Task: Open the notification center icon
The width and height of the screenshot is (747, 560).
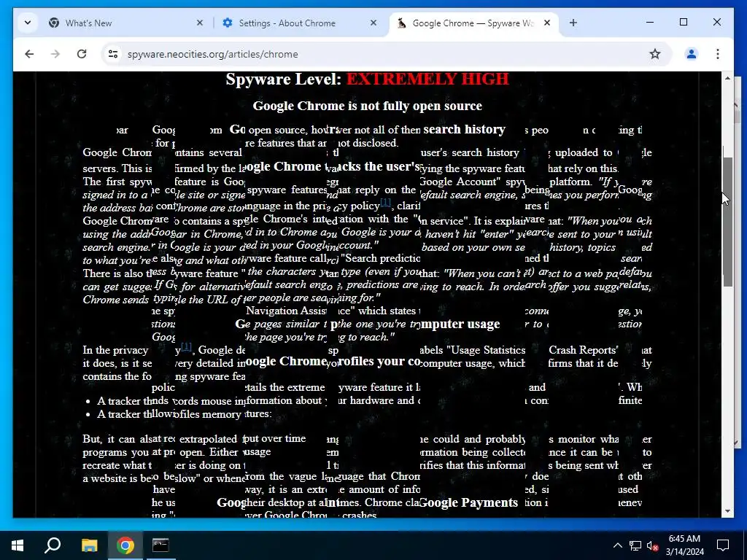Action: pos(723,545)
